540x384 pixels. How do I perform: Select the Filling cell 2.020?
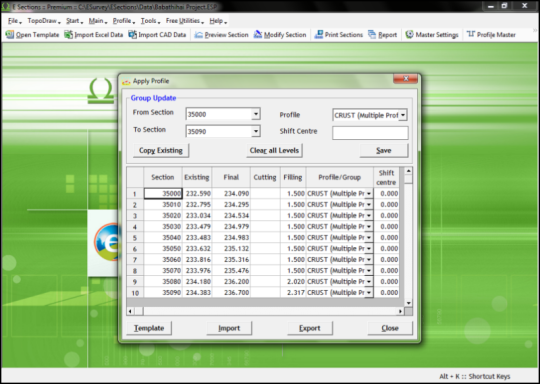[x=293, y=282]
